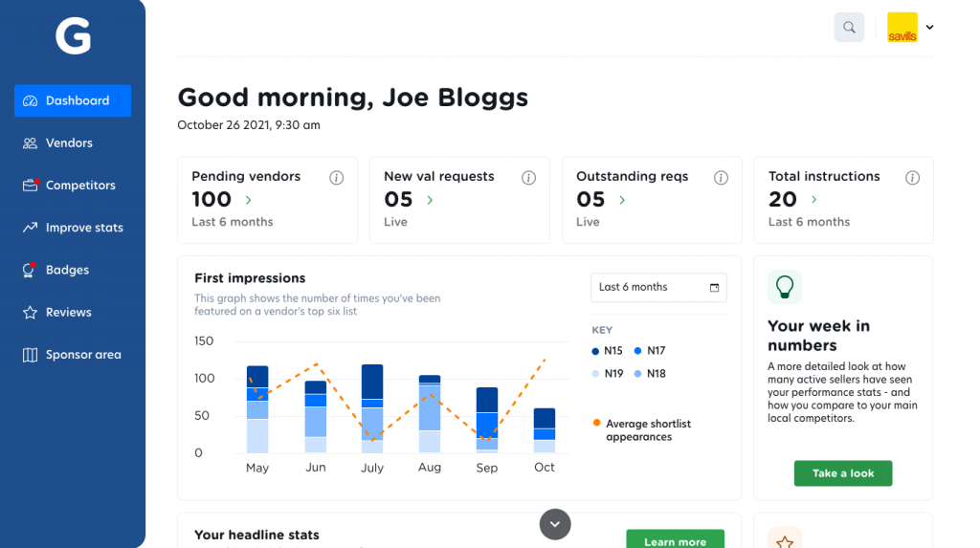
Task: Click Total instructions info icon
Action: point(913,178)
